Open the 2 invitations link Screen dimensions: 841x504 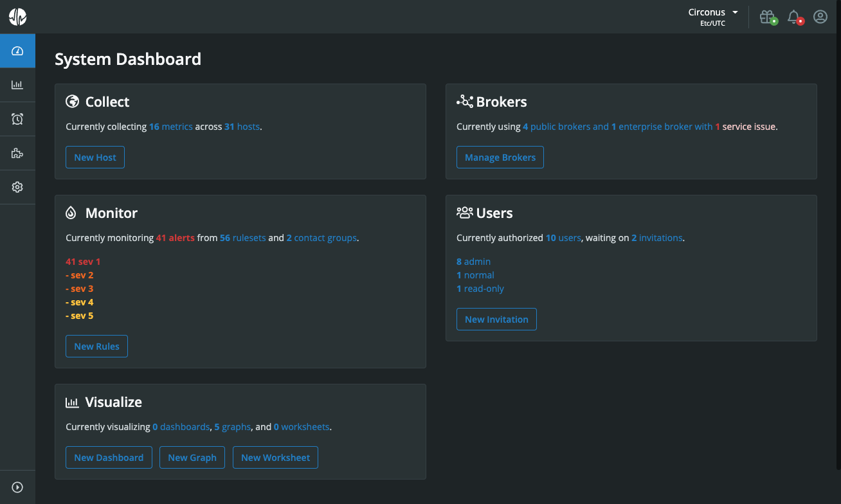click(656, 237)
